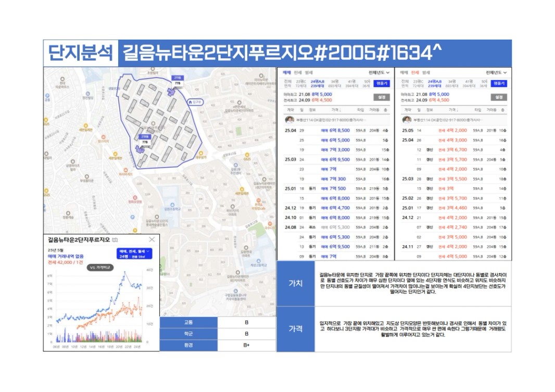Click the 현대 타운하우스 marker

tap(62, 82)
